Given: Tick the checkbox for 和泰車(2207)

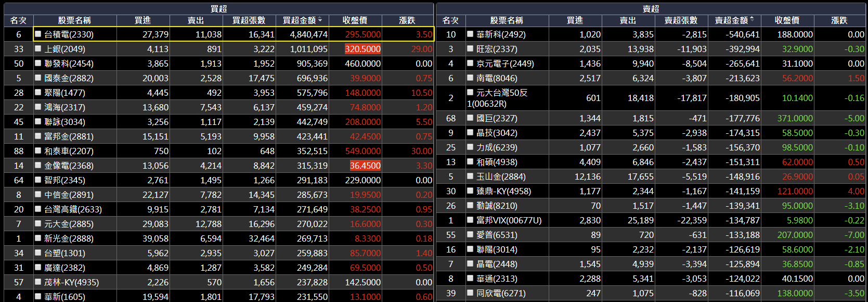Looking at the screenshot, I should point(38,150).
